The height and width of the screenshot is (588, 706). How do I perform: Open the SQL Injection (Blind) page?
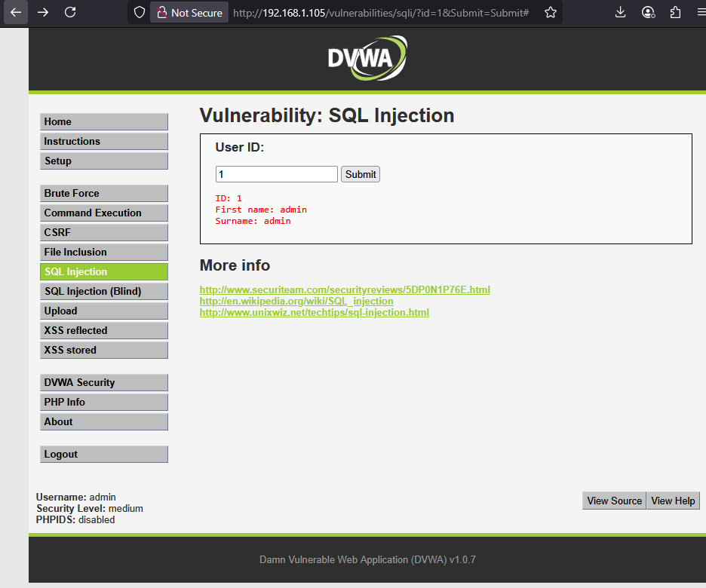pos(103,291)
